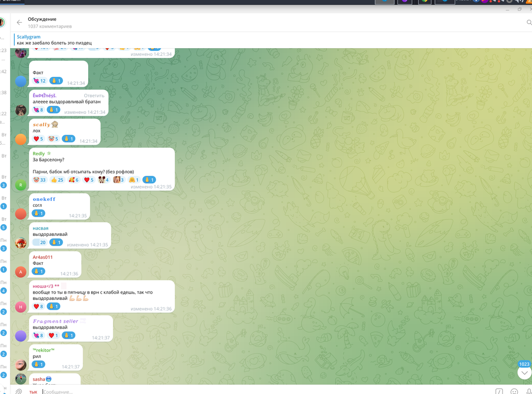Open the Fragment seller username

pos(56,322)
